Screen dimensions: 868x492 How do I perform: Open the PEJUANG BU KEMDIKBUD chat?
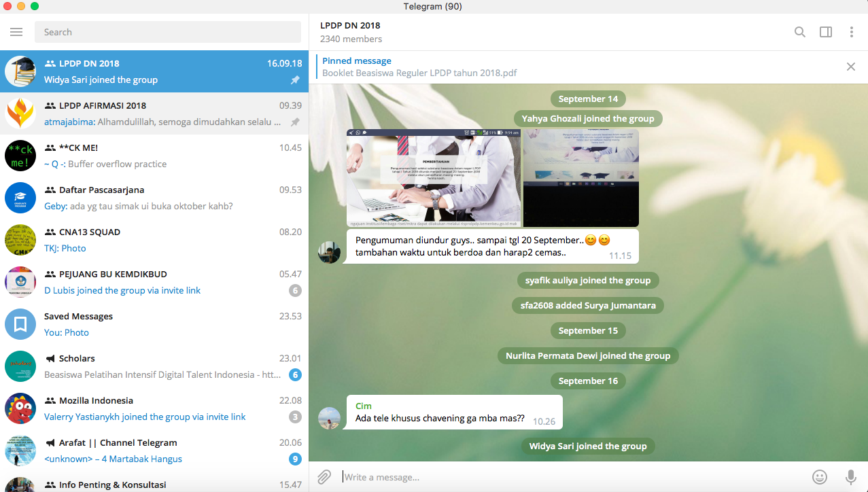(x=154, y=282)
